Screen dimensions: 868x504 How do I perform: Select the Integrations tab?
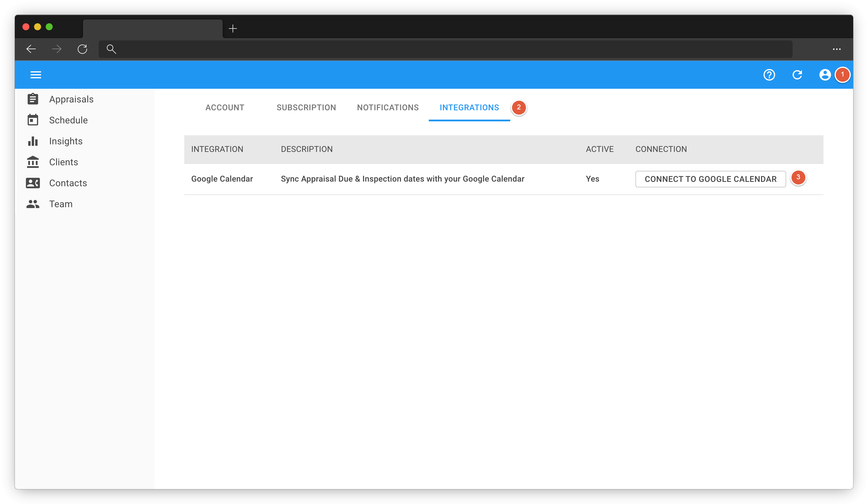(x=469, y=107)
